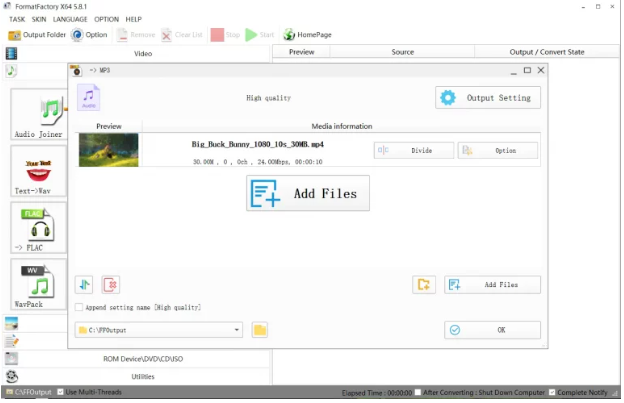Click the large Add Files button

coord(308,194)
